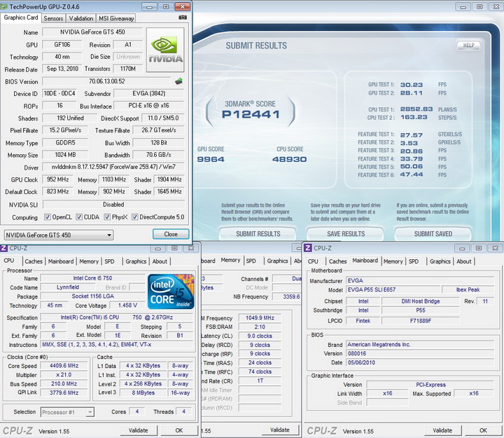
Task: Open Caches tab in right CPU-Z window
Action: [337, 261]
